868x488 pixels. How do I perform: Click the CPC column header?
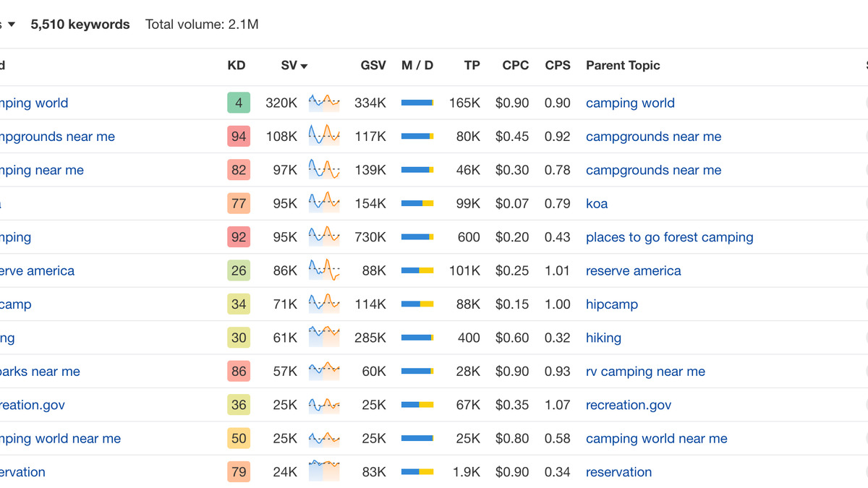(515, 65)
